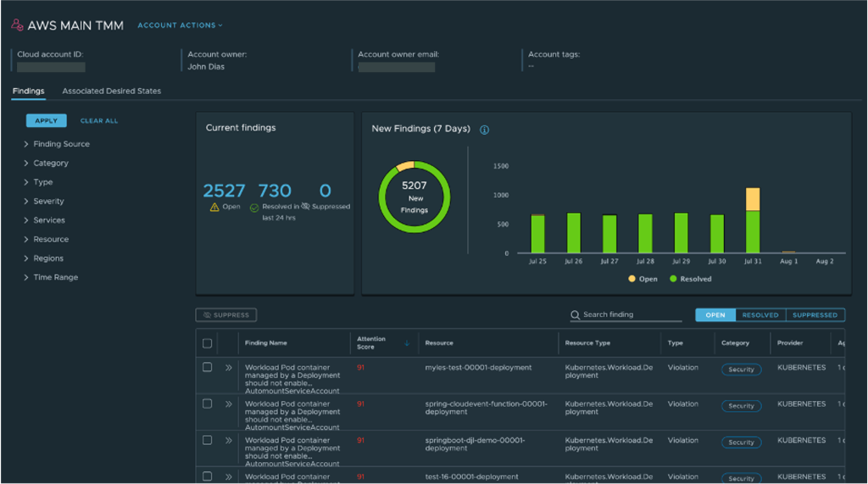Image resolution: width=868 pixels, height=484 pixels.
Task: Click account owner John Dias
Action: (x=206, y=66)
